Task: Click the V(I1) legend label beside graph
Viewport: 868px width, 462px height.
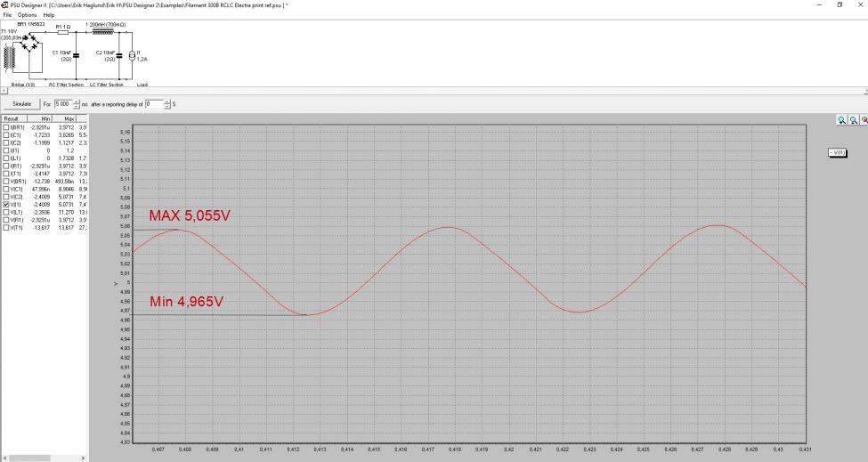Action: pyautogui.click(x=838, y=153)
